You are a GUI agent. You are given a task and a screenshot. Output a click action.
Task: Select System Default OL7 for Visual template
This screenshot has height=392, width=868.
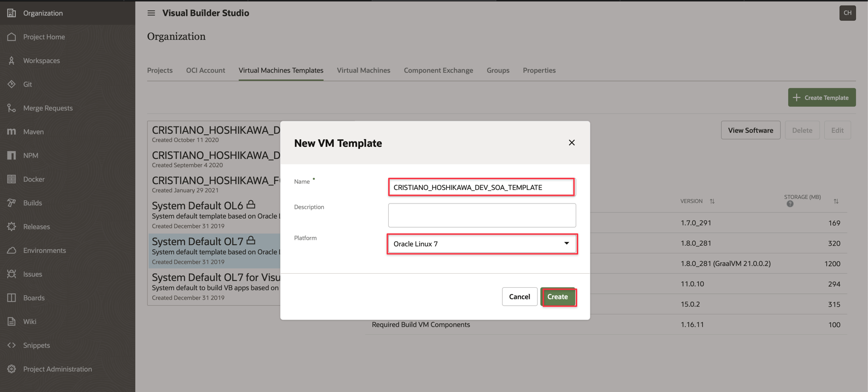point(214,286)
